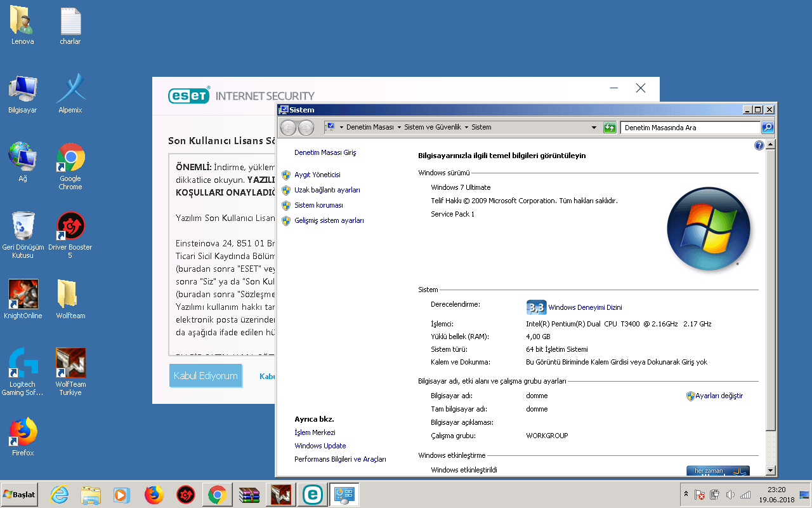Open the Action Center flag in the tray
This screenshot has height=508, width=812.
(x=700, y=495)
